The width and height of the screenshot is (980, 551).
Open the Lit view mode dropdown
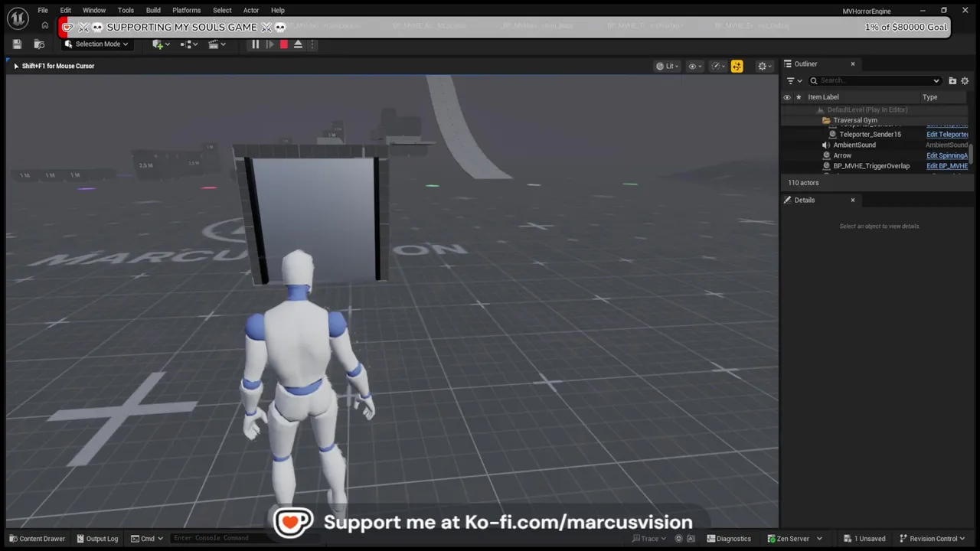pyautogui.click(x=668, y=67)
